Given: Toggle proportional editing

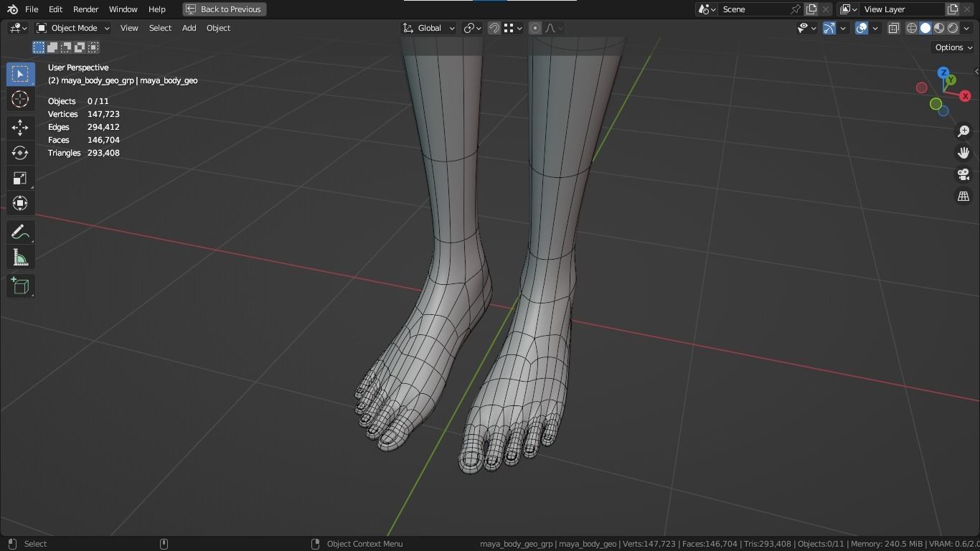Looking at the screenshot, I should (x=534, y=28).
